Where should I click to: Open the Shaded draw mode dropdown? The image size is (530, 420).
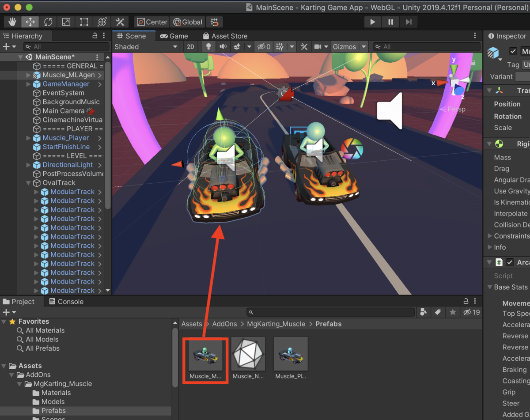pos(146,47)
